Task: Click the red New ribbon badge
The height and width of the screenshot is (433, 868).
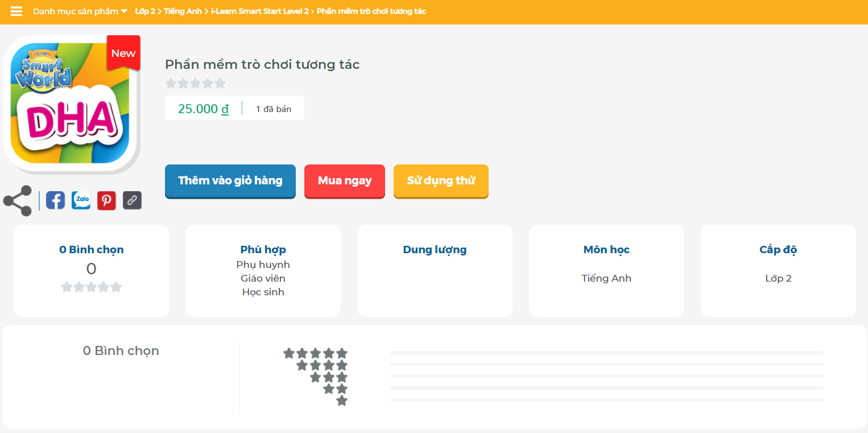Action: pos(123,53)
